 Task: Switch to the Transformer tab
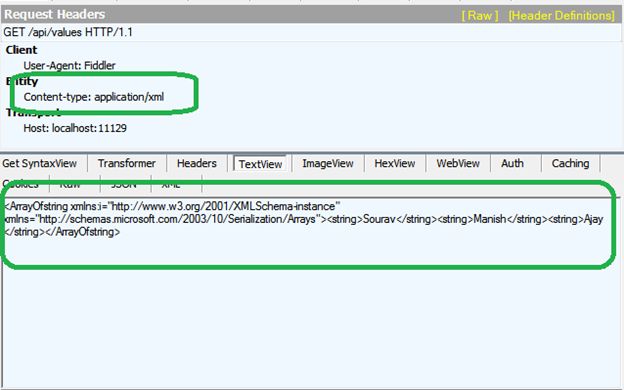[127, 164]
